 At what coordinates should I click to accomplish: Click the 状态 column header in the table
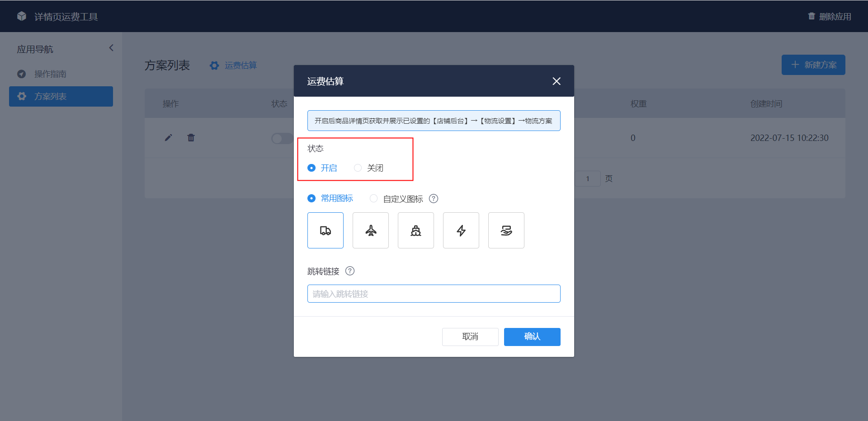pos(279,104)
